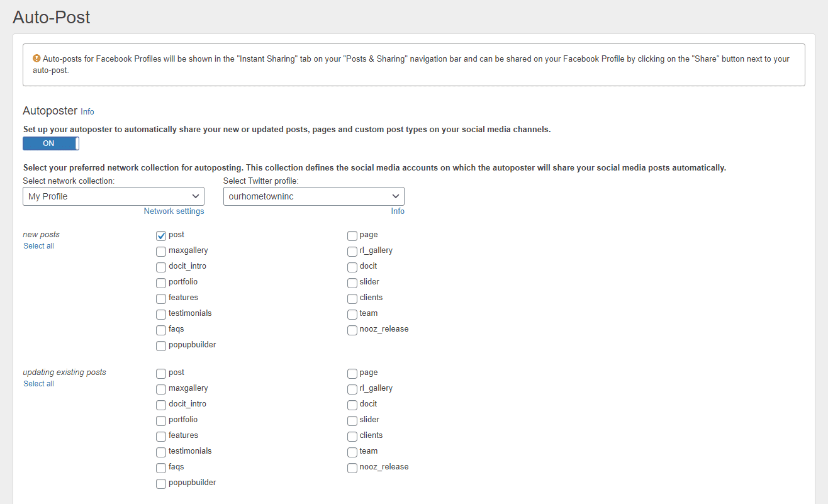Check post under updating existing posts
The width and height of the screenshot is (828, 504).
(x=161, y=374)
